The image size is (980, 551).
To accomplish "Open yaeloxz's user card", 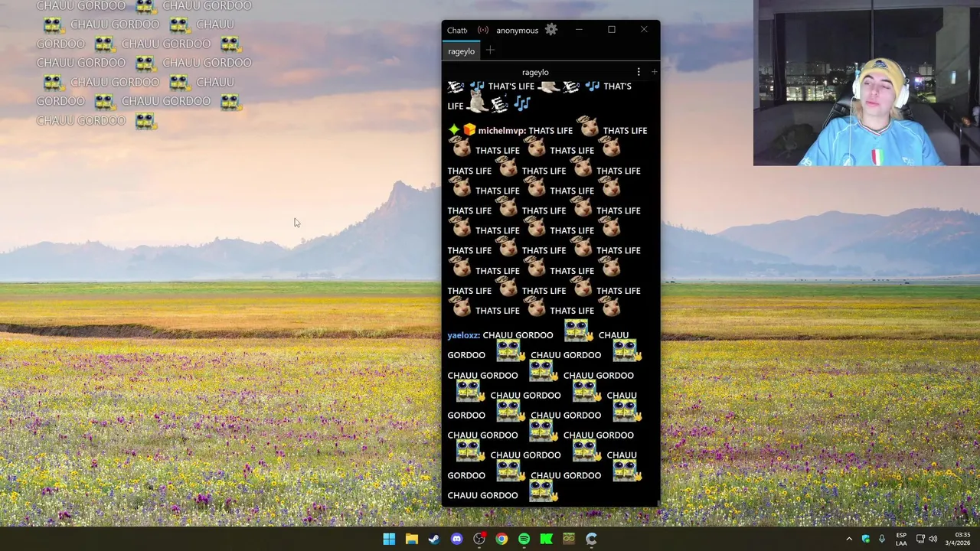I will click(x=463, y=335).
